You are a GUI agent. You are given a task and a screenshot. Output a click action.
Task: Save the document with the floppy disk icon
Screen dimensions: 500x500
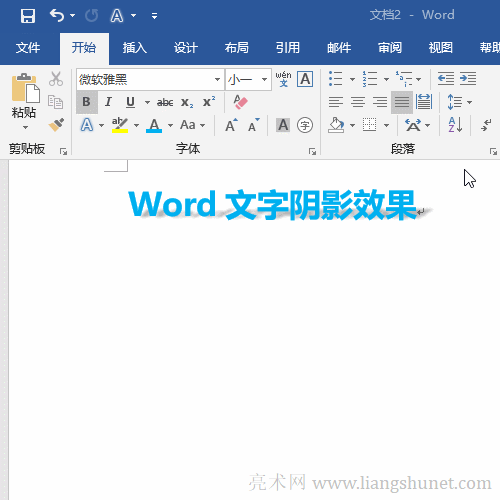point(28,16)
